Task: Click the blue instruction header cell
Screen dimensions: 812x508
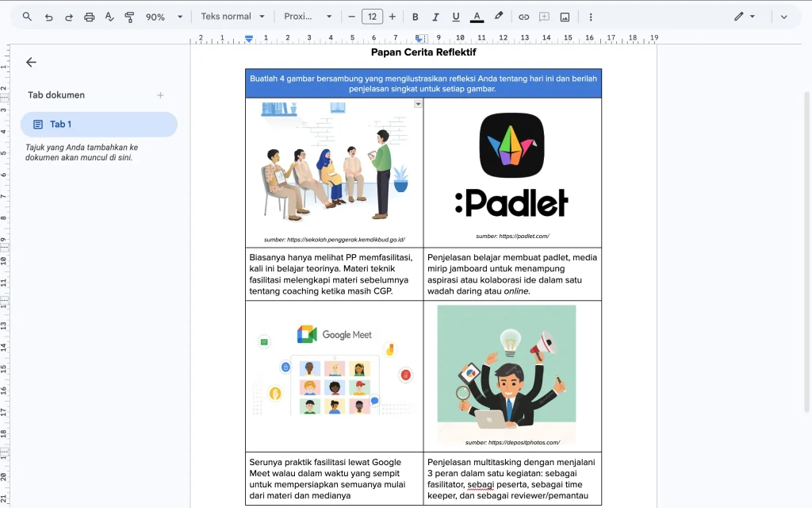Action: (x=423, y=83)
